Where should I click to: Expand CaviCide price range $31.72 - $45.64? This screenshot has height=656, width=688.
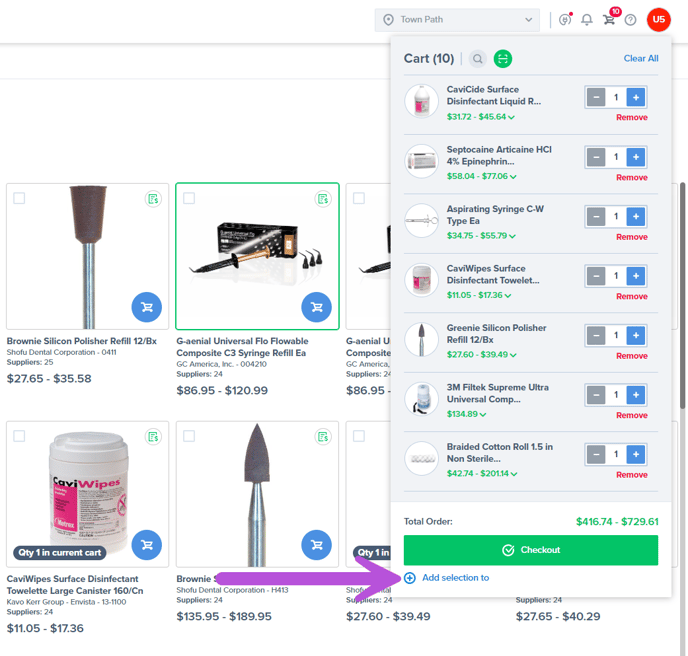[x=480, y=117]
